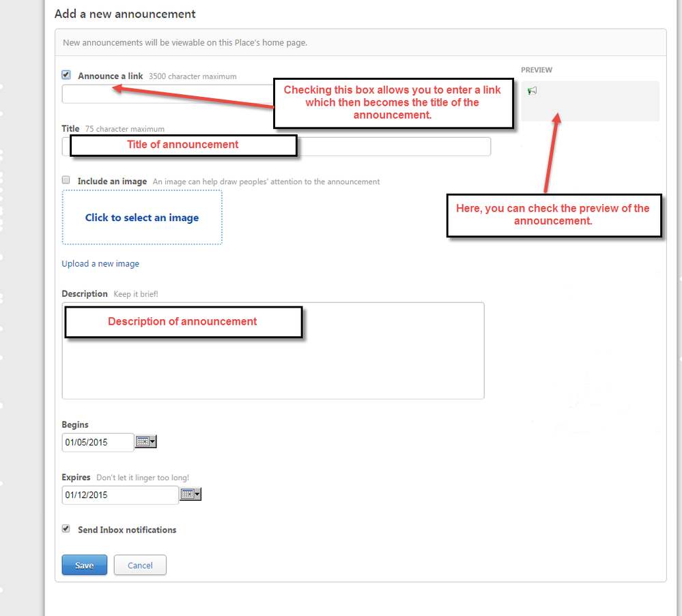682x616 pixels.
Task: Click the 'Announce a link' label text
Action: [x=111, y=76]
